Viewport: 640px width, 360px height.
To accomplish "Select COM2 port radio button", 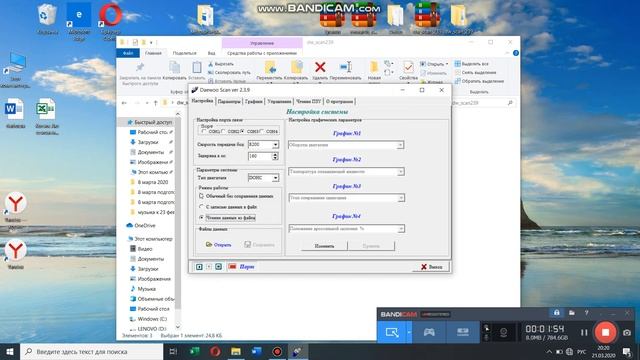I will click(x=224, y=131).
